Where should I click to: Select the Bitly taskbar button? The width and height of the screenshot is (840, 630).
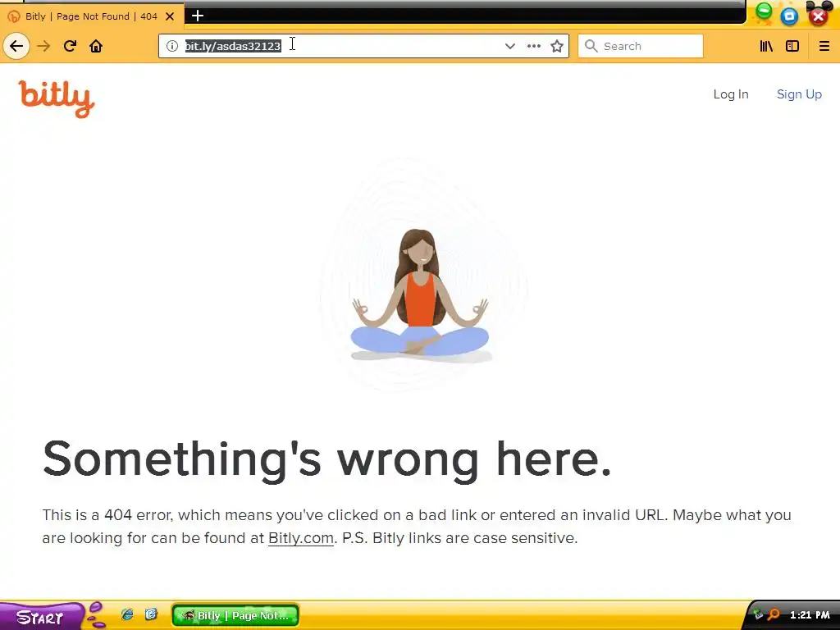(x=235, y=615)
